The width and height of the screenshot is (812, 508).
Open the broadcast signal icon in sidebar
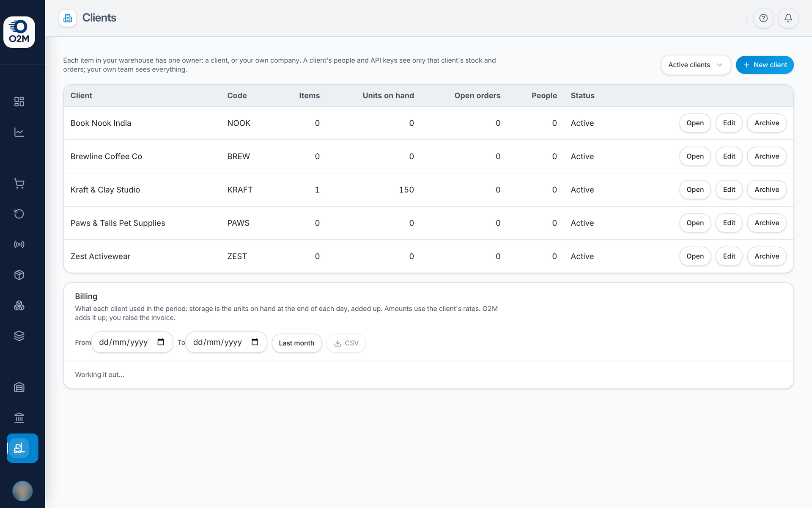tap(19, 244)
